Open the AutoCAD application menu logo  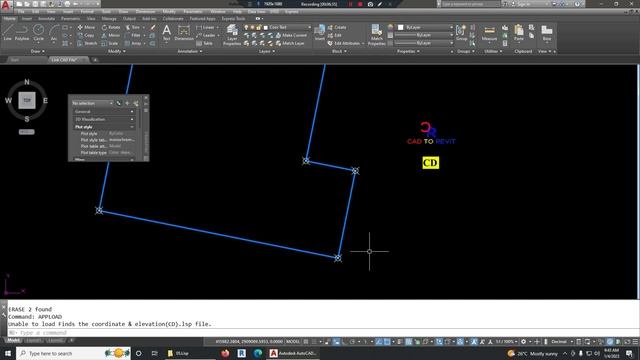click(x=6, y=5)
